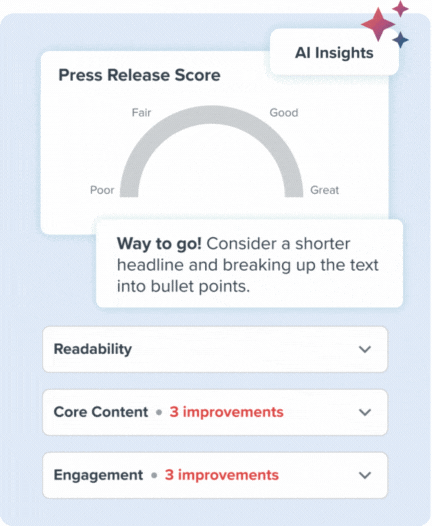Click the gray dot beside Core Content
Screen dimensions: 432x526
click(159, 412)
